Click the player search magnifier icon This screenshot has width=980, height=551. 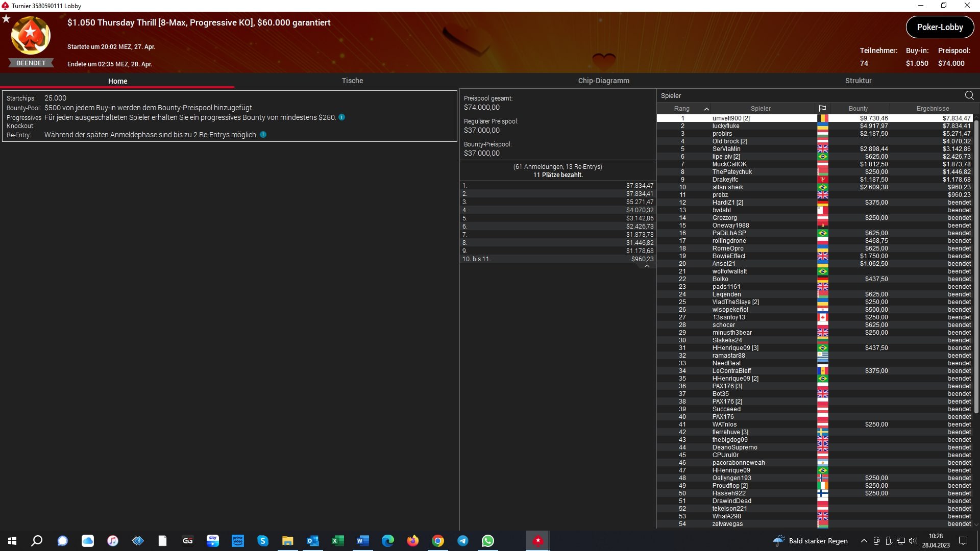tap(969, 95)
